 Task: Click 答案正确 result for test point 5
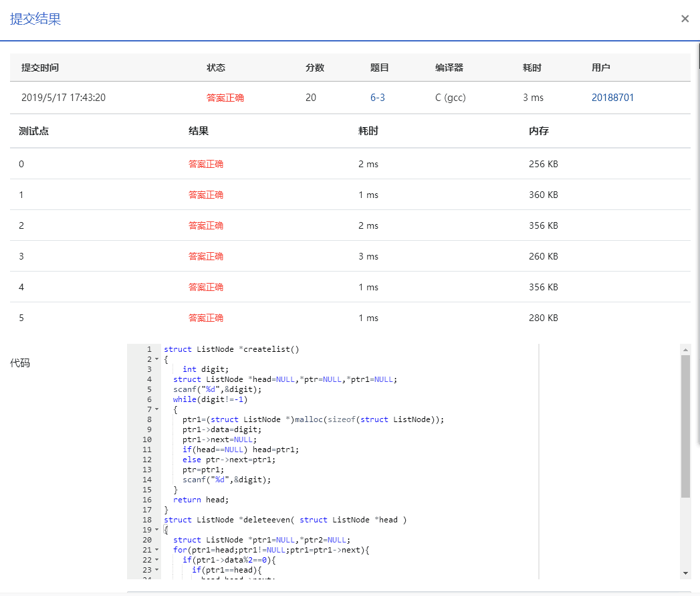(206, 318)
